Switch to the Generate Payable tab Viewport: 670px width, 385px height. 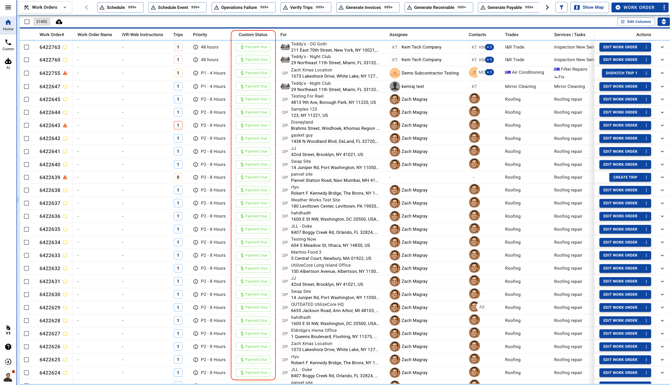509,7
